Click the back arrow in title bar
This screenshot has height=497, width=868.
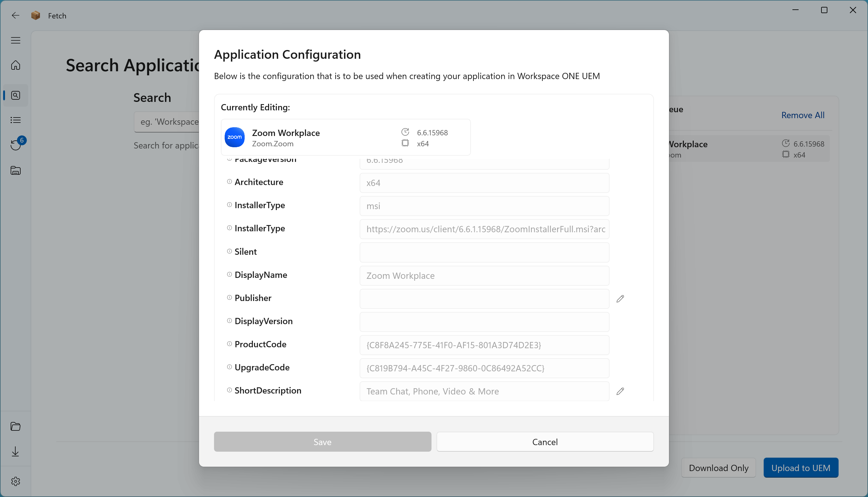pyautogui.click(x=15, y=15)
